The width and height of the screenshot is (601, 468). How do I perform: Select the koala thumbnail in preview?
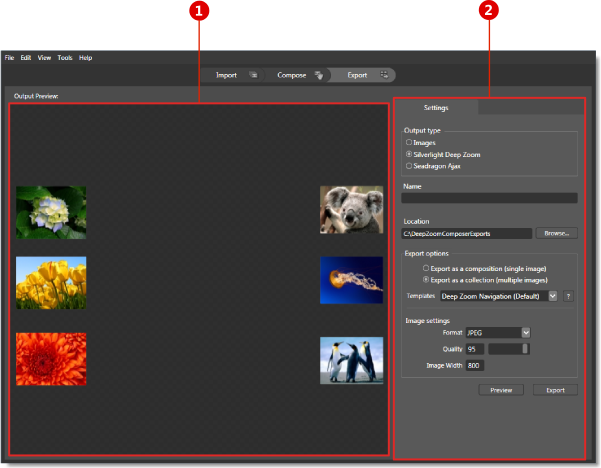point(351,209)
